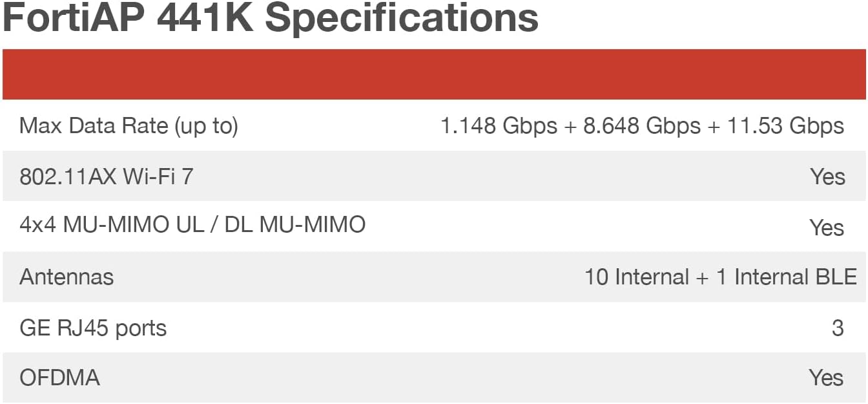The image size is (868, 404).
Task: Click the 10 Internal + 1 Internal BLE value
Action: pos(721,277)
